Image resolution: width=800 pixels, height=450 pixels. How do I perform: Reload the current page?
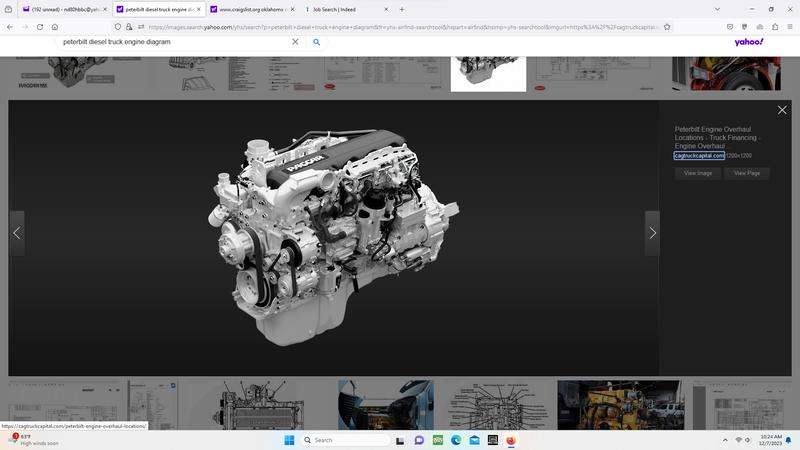[40, 27]
